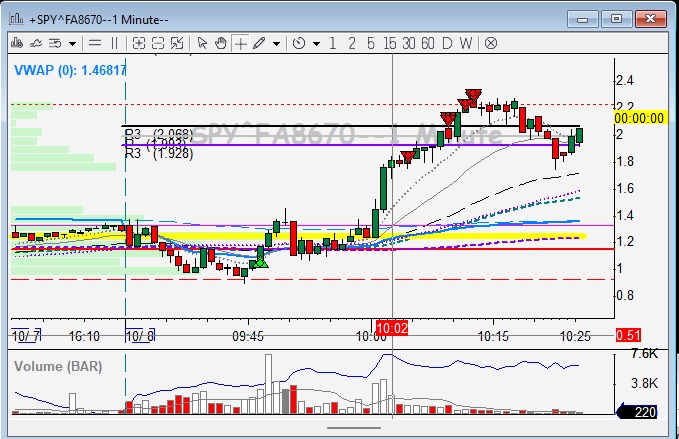The width and height of the screenshot is (679, 439).
Task: Click the 10/ 7 date label
Action: coord(26,336)
